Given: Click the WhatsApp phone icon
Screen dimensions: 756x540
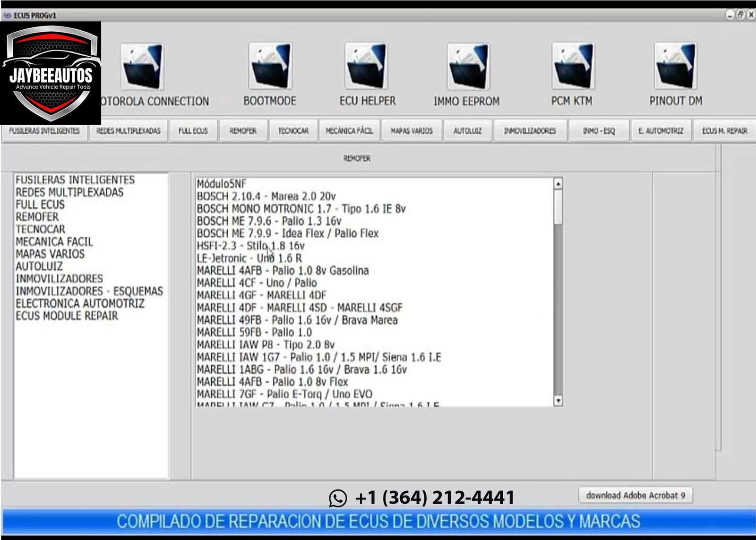Looking at the screenshot, I should point(338,498).
